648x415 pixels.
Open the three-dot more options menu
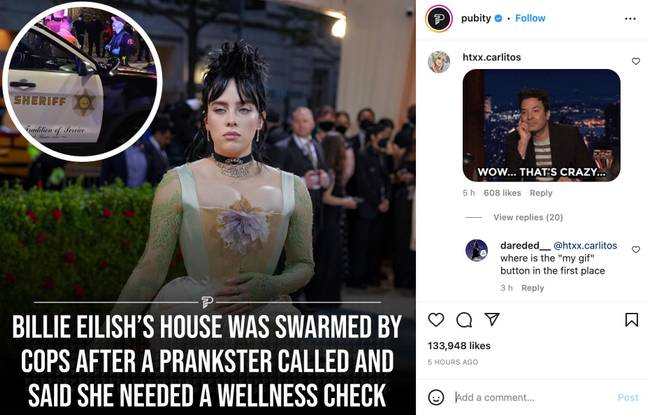point(630,19)
